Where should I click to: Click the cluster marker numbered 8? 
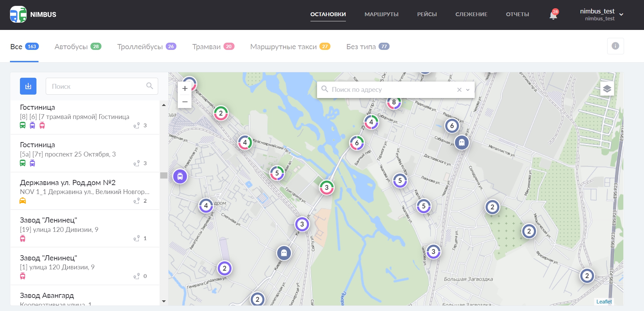394,102
